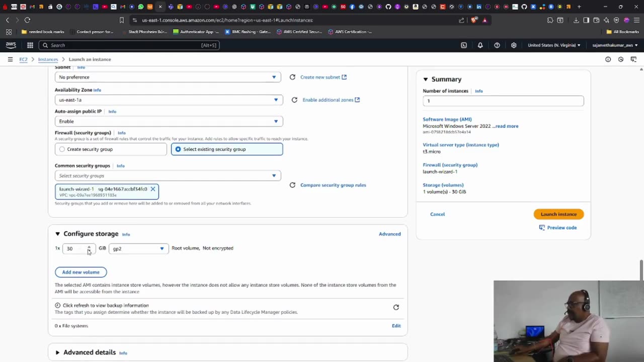Open the CloudShell icon in the top bar
Screen dimensions: 644x362
coord(464,45)
